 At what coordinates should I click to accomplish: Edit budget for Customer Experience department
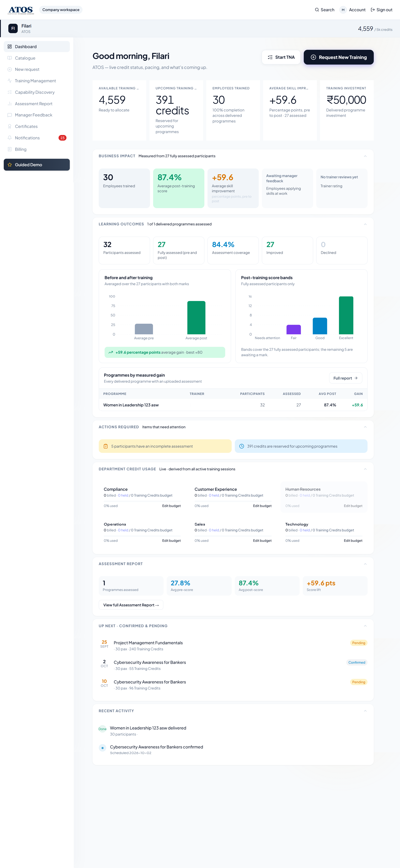point(262,506)
